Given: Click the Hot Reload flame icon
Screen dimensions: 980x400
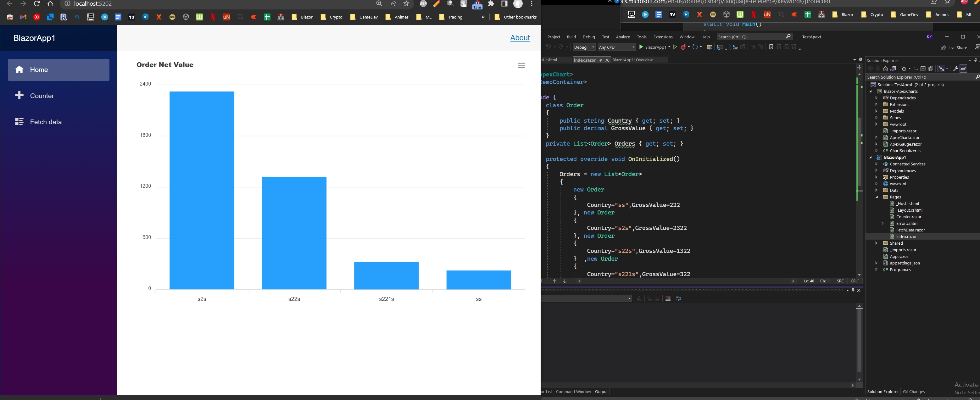Looking at the screenshot, I should pos(684,47).
